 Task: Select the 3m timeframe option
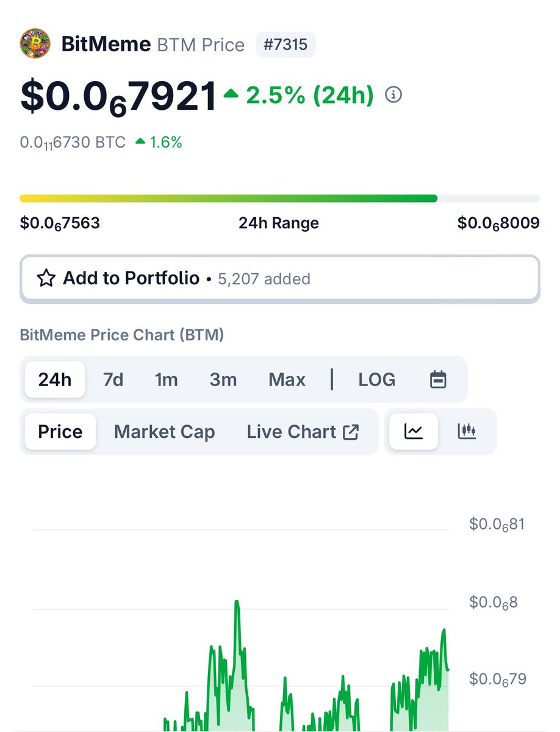223,379
